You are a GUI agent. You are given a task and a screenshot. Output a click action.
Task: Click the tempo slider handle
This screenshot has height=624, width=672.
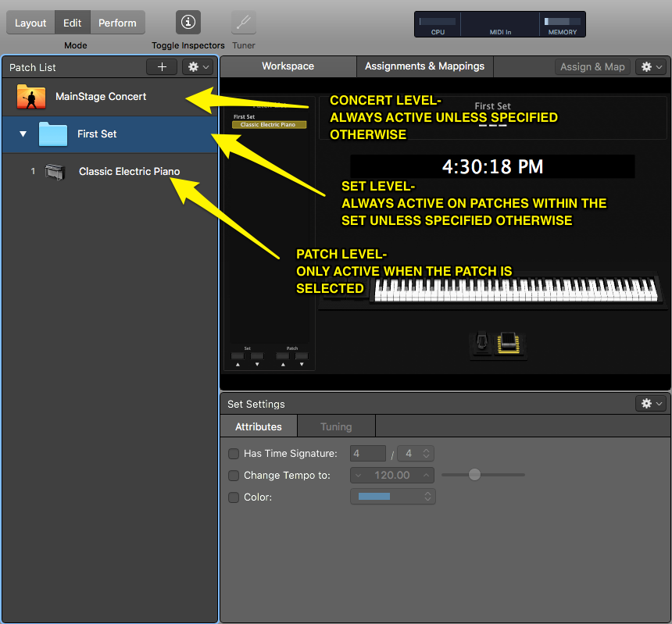coord(474,475)
